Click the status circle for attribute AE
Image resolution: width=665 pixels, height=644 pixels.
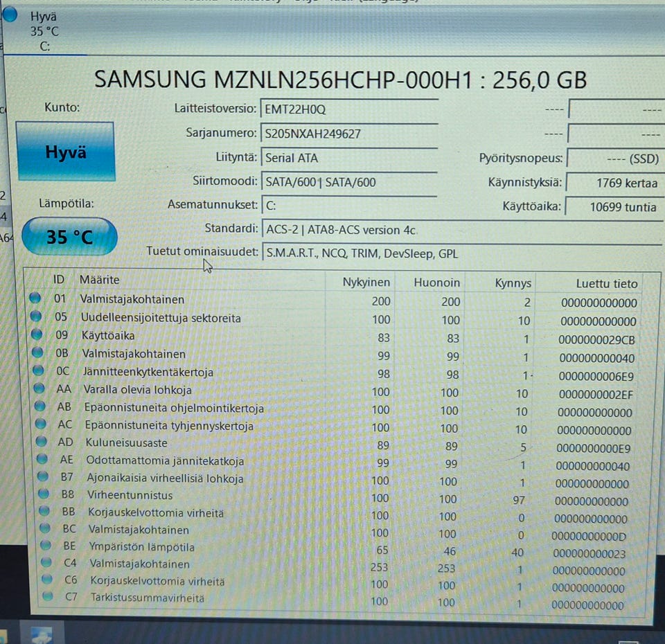click(x=42, y=458)
